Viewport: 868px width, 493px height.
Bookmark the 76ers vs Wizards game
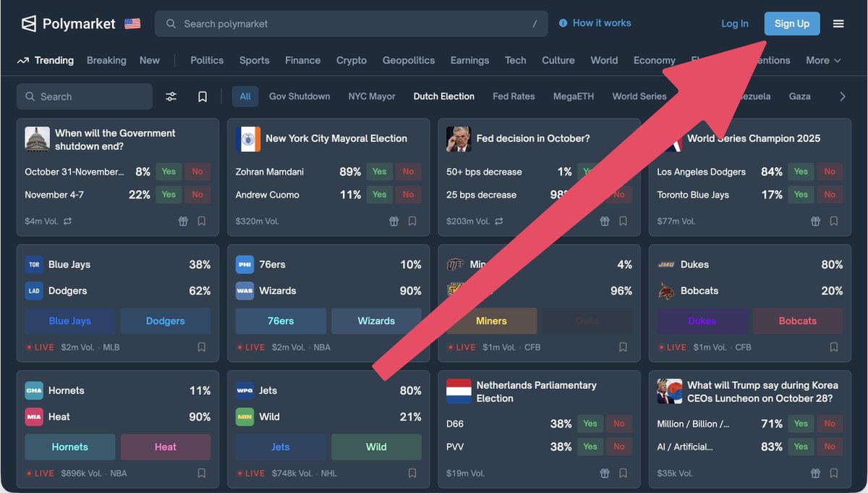coord(412,347)
